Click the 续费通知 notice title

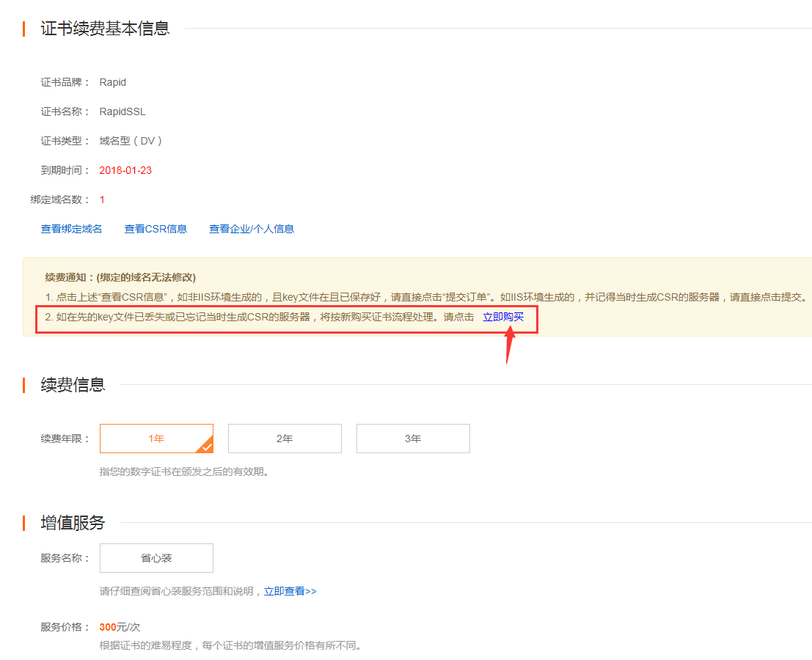pos(120,277)
